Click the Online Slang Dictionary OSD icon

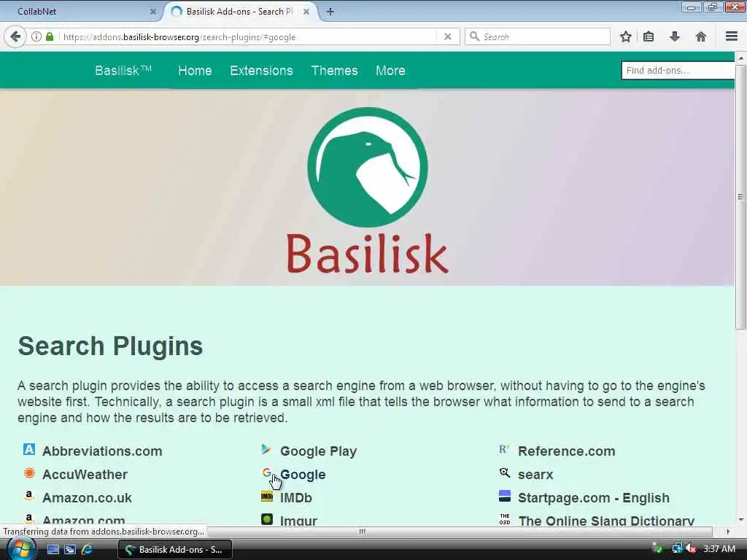(x=505, y=519)
